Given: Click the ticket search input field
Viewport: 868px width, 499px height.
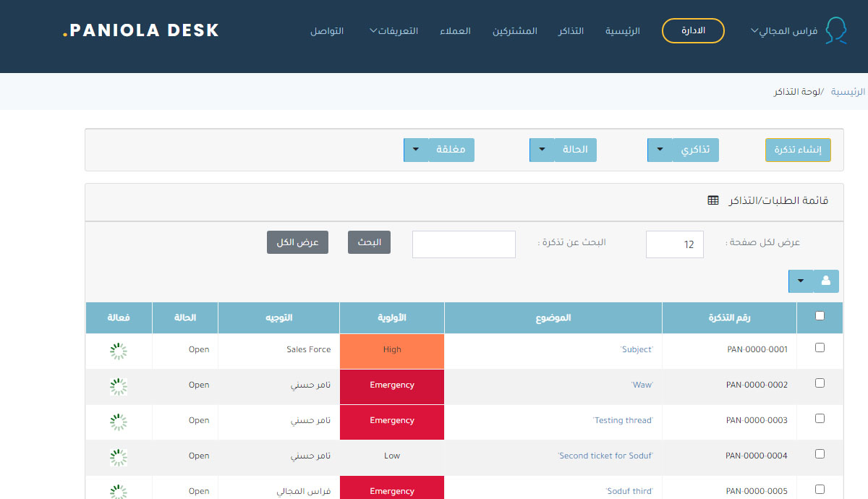Looking at the screenshot, I should coord(464,244).
